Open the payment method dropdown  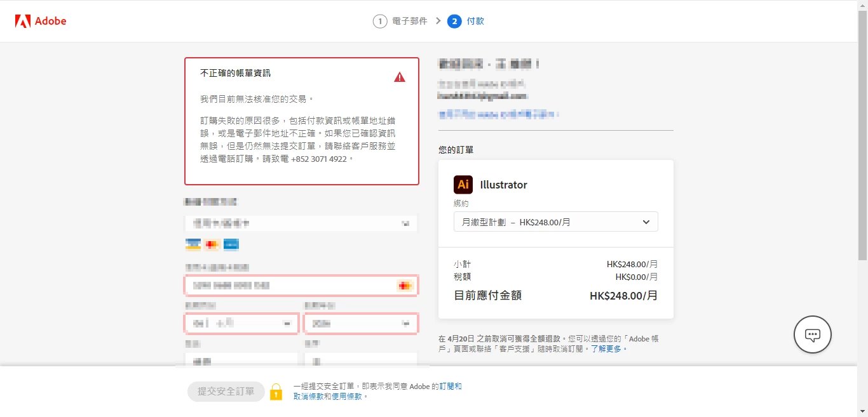coord(301,223)
